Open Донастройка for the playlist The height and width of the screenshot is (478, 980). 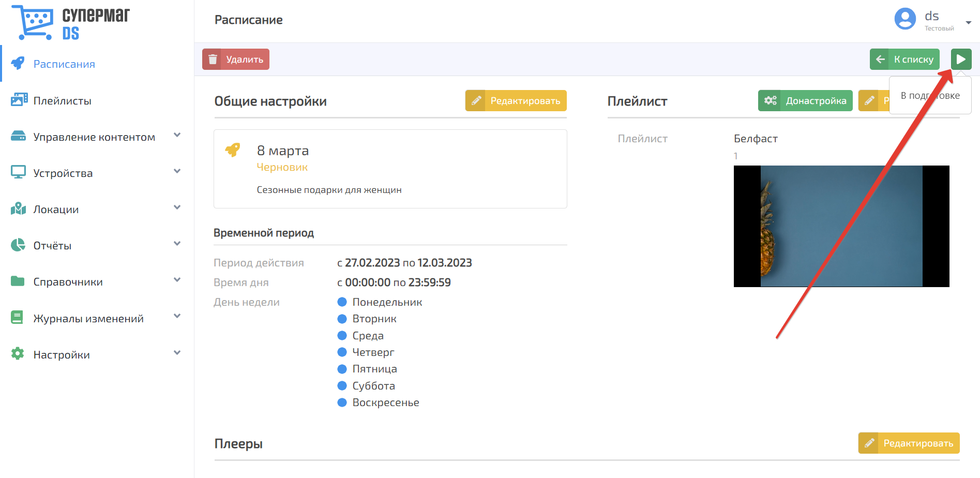tap(805, 100)
